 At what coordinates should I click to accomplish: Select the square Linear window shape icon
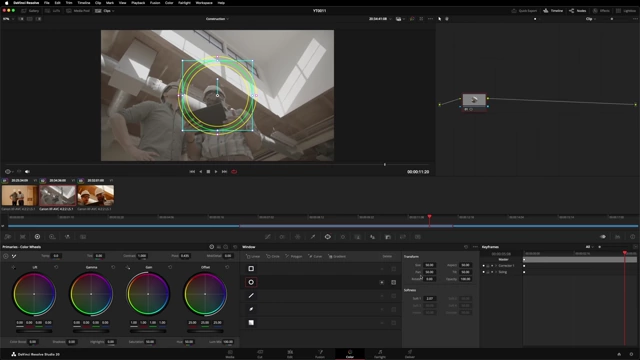(x=251, y=269)
